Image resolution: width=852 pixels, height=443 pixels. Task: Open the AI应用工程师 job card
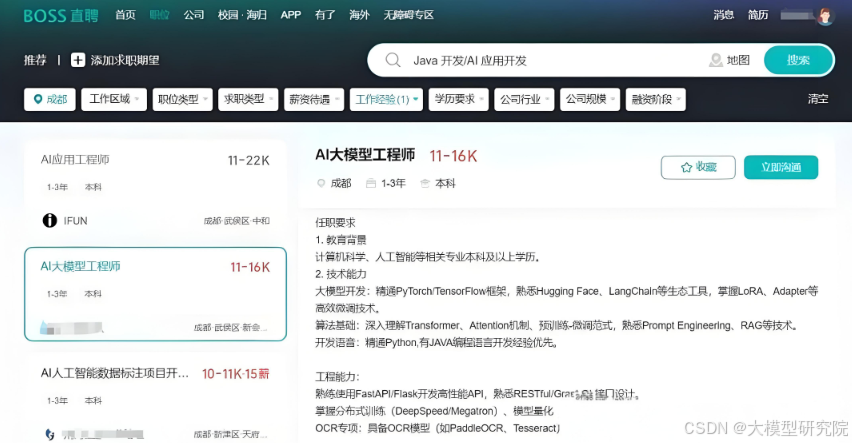155,189
